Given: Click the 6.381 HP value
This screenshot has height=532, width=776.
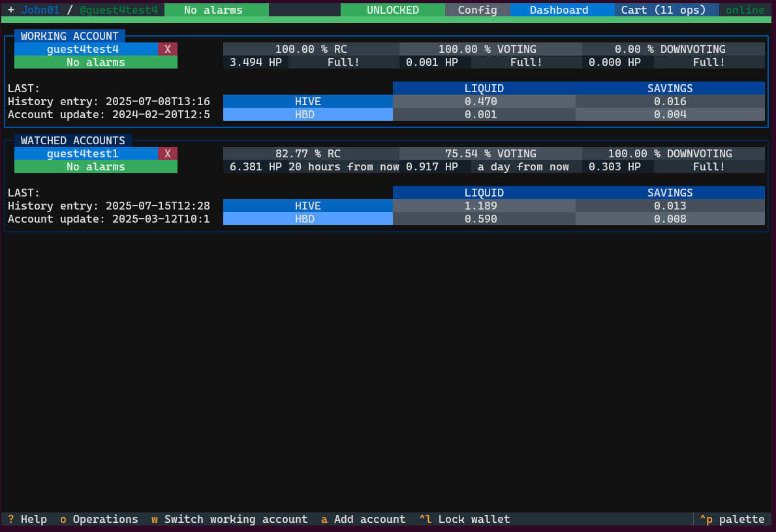Looking at the screenshot, I should click(255, 166).
